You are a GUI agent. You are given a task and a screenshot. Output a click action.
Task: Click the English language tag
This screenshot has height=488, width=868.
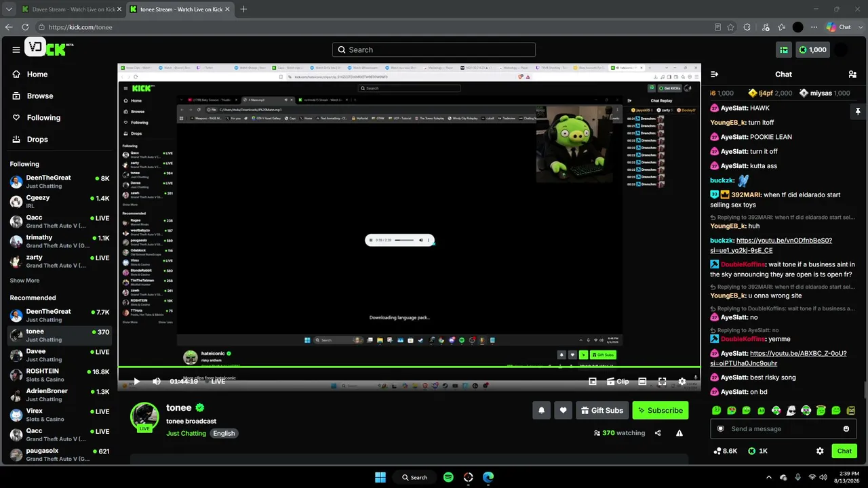(224, 433)
